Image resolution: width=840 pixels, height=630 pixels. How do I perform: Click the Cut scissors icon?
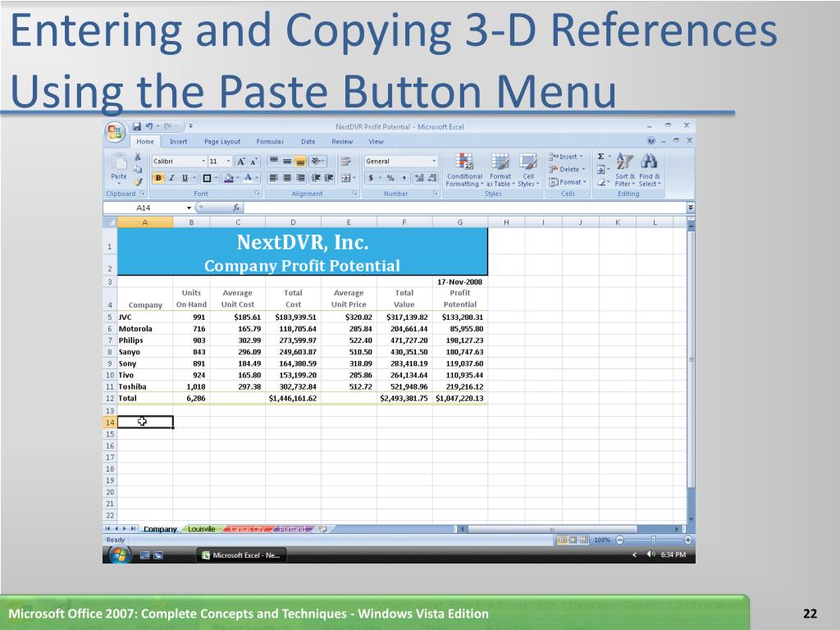tap(138, 157)
